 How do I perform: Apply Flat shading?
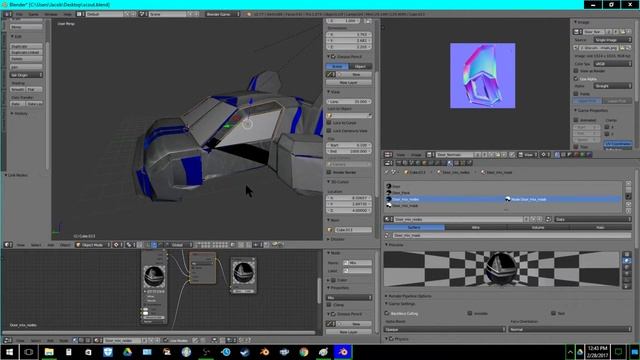(34, 89)
